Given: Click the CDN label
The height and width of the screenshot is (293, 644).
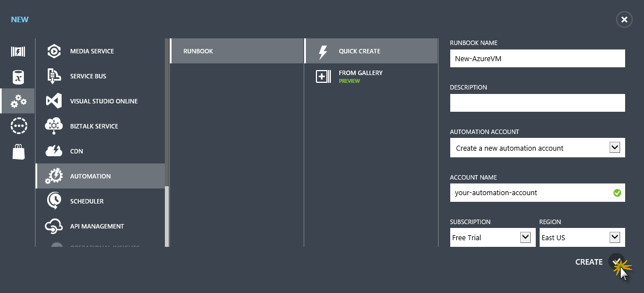Looking at the screenshot, I should point(77,151).
